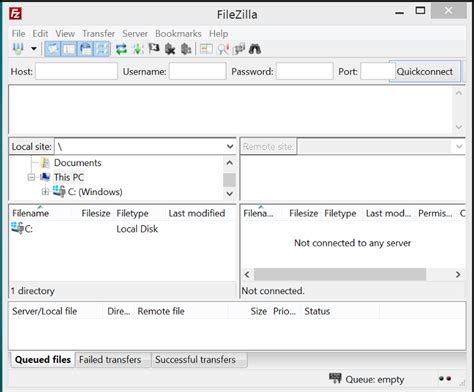Viewport: 474px width, 392px height.
Task: Select the C: Local Disk file row
Action: pyautogui.click(x=122, y=229)
